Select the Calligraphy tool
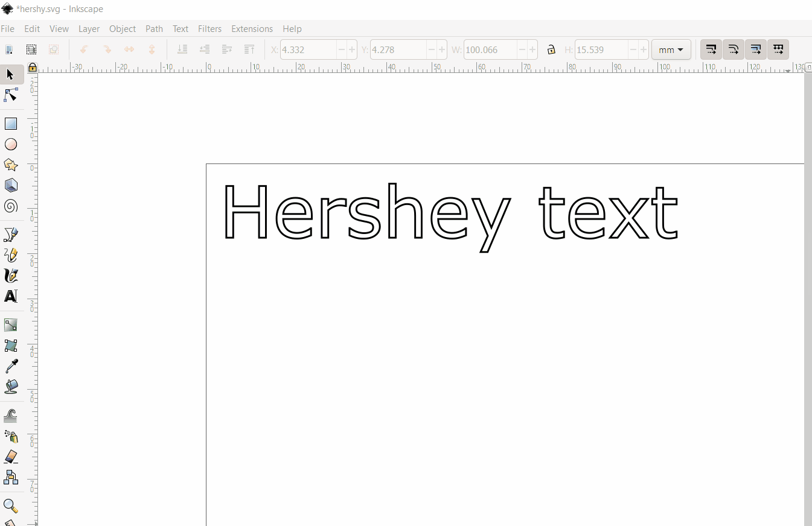Viewport: 812px width, 526px height. click(x=11, y=276)
